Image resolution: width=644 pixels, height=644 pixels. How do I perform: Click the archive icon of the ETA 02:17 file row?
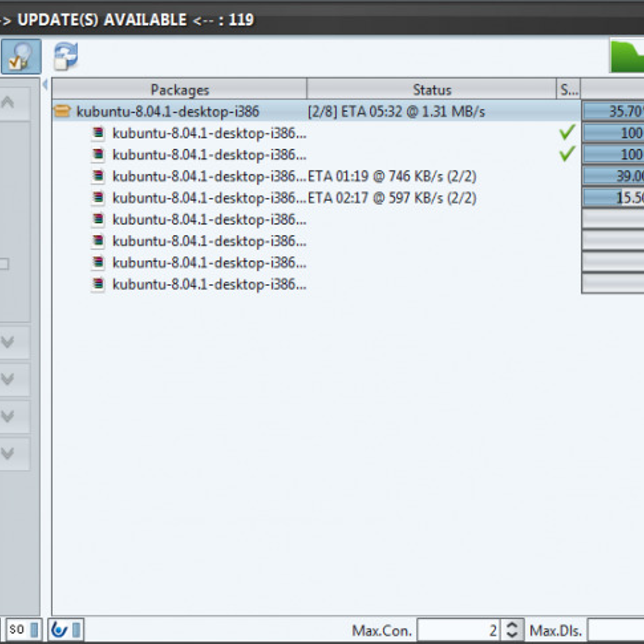click(x=98, y=198)
